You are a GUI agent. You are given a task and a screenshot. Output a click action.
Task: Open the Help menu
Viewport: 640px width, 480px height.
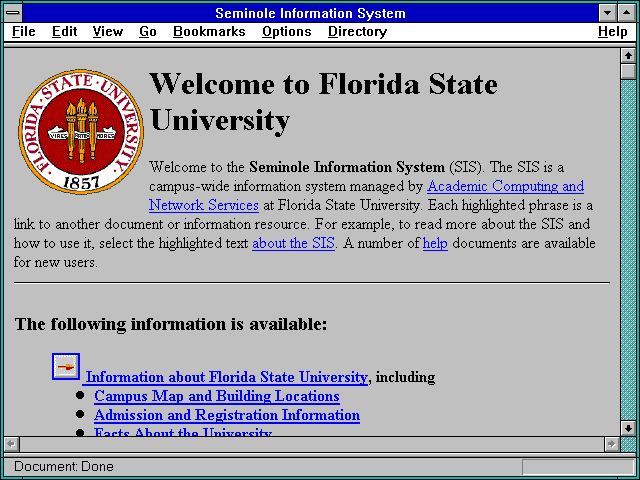point(613,32)
